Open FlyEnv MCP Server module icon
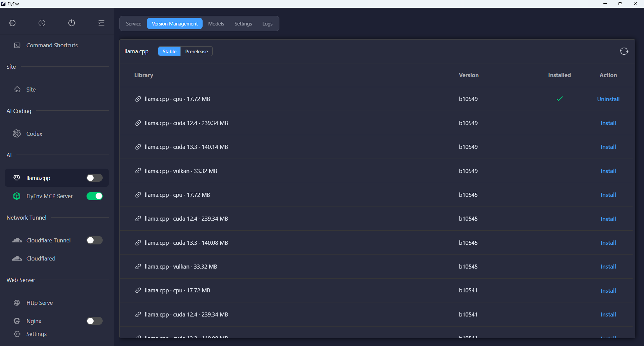 [x=17, y=196]
